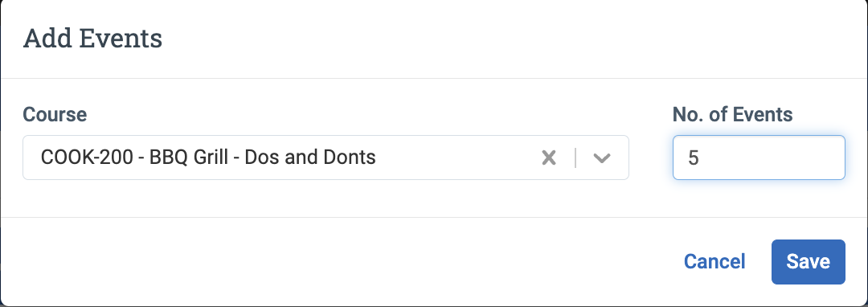Click the divider line above Cancel and Save
868x307 pixels.
click(x=434, y=217)
